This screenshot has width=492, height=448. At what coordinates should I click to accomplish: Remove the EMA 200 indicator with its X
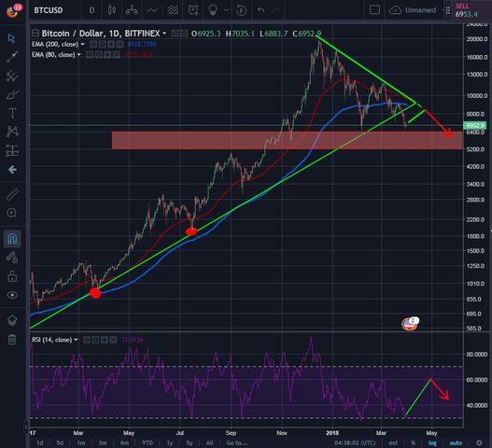click(119, 44)
